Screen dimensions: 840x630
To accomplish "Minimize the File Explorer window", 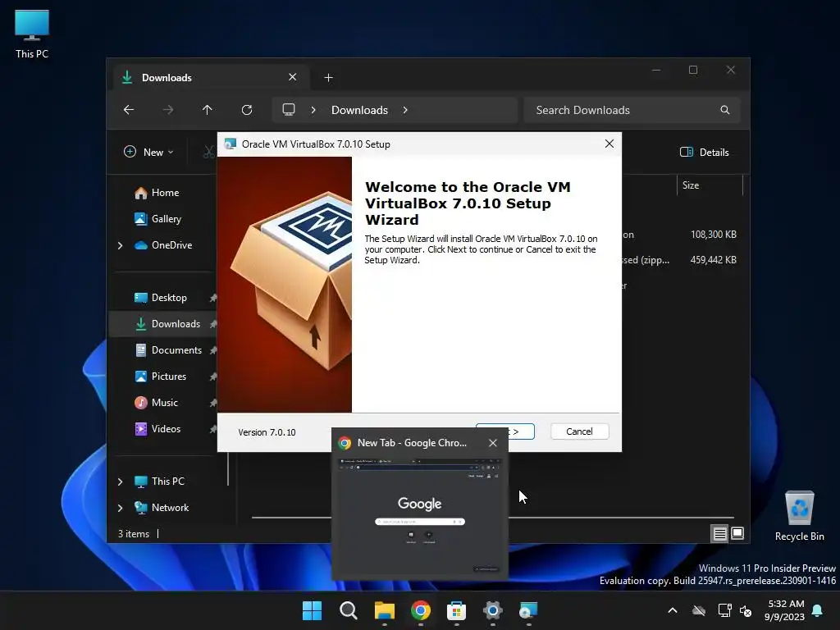I will tap(656, 71).
